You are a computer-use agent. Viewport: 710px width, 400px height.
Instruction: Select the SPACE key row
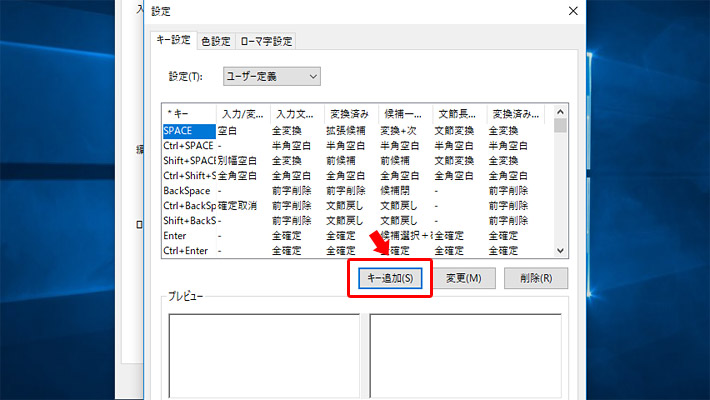pos(188,130)
